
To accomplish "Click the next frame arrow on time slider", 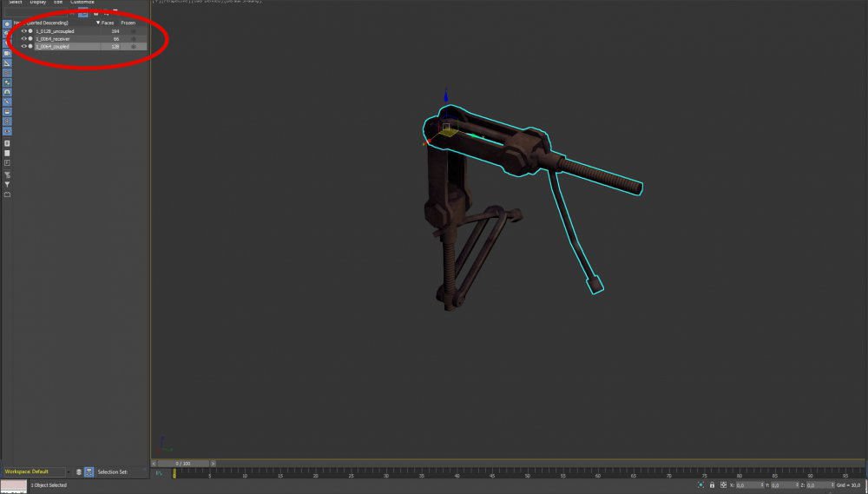I will [214, 464].
